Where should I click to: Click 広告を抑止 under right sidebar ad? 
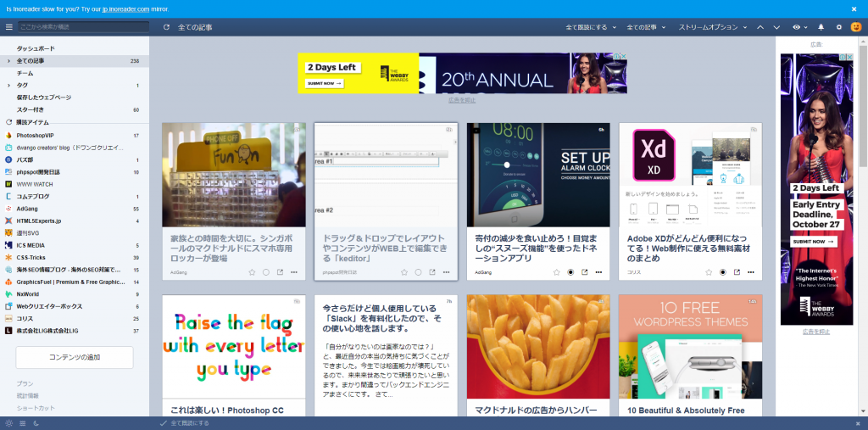(x=816, y=332)
